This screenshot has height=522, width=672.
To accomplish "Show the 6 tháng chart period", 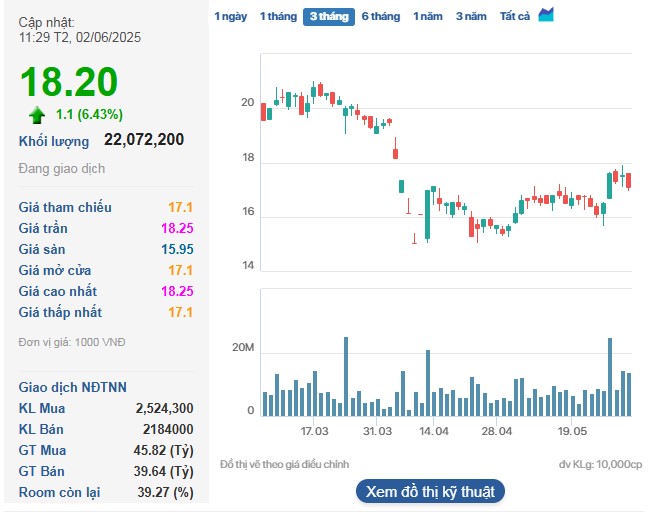I will point(380,17).
